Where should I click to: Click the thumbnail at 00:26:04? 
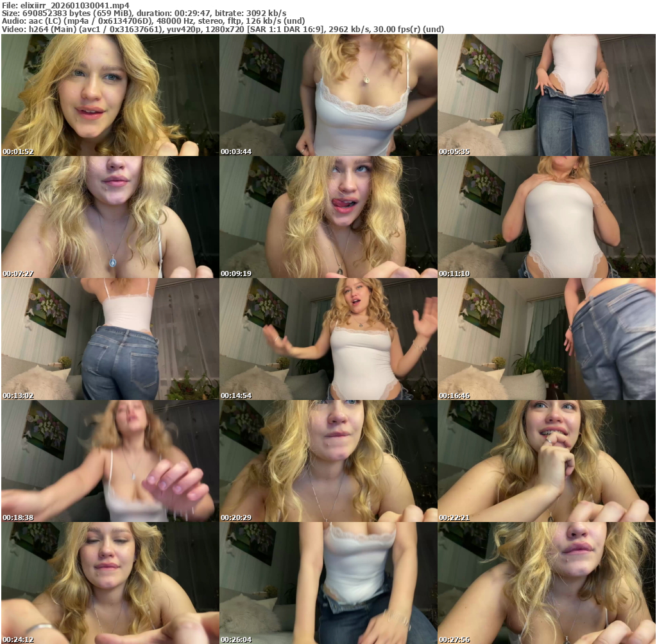(x=328, y=582)
